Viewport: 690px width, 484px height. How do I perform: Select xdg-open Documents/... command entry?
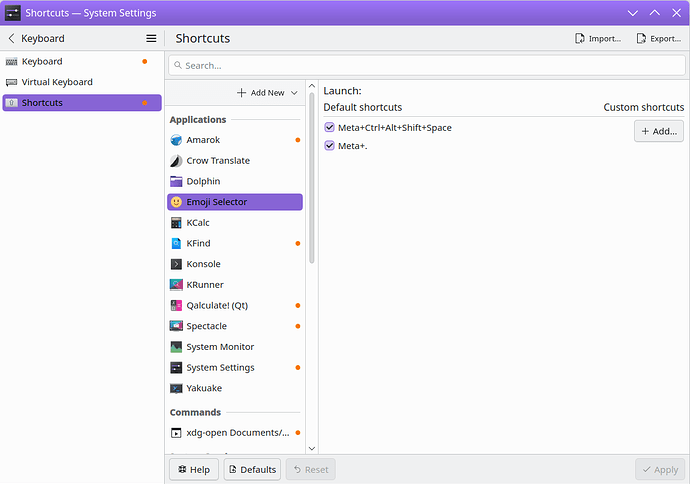[x=235, y=433]
